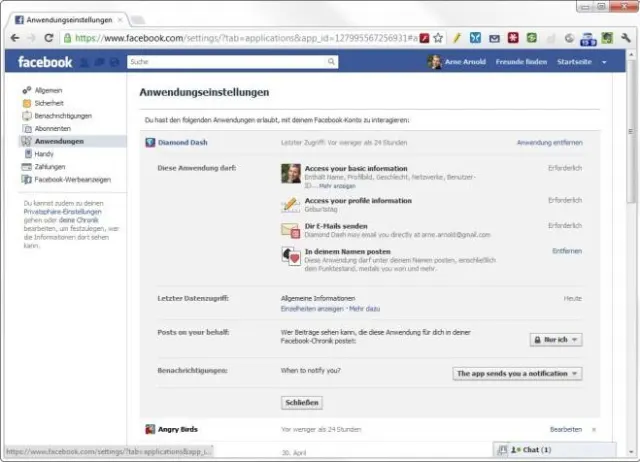Screen dimensions: 640x462
Task: Click the Diamond Dash app icon
Action: 150,143
